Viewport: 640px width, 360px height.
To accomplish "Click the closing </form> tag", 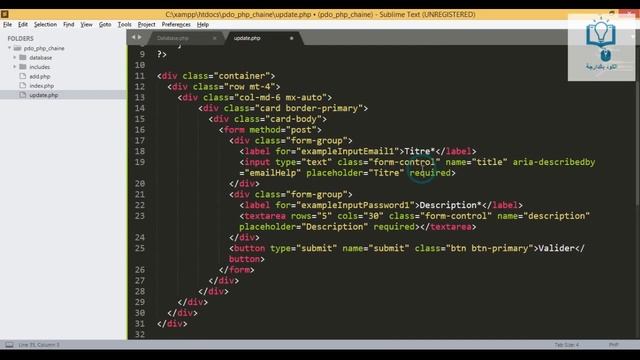I will coord(236,270).
